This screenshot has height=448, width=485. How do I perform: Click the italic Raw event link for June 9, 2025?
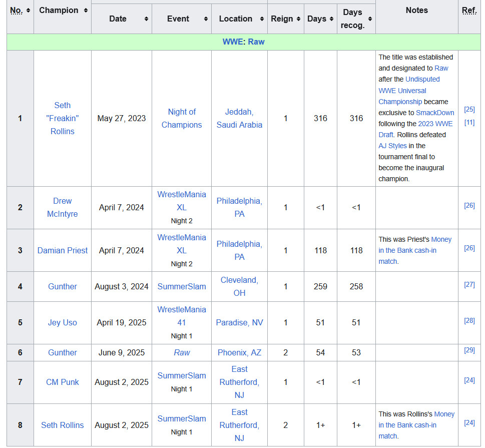click(x=182, y=352)
